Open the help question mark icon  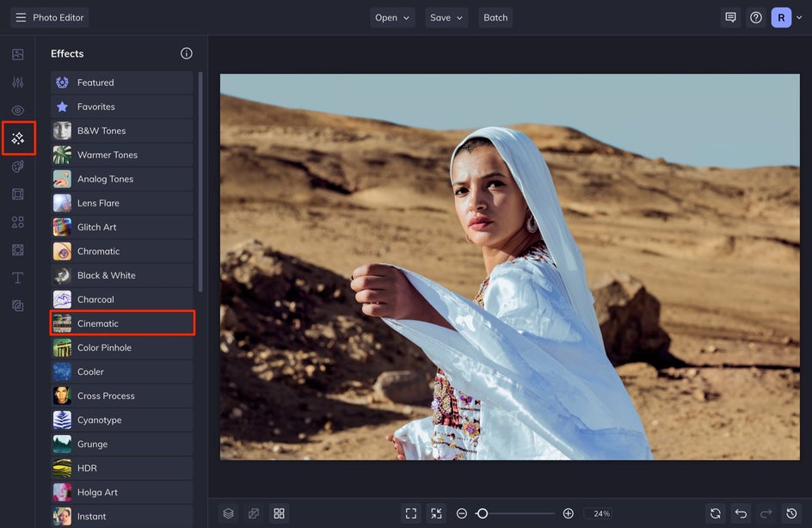point(756,17)
